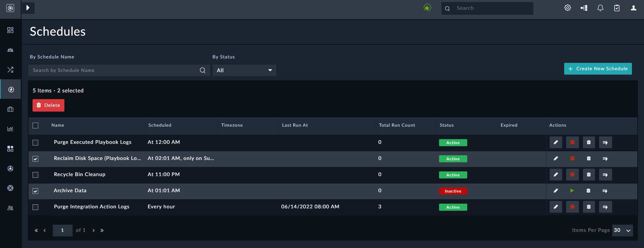
Task: Toggle the select-all header checkbox
Action: (36, 125)
